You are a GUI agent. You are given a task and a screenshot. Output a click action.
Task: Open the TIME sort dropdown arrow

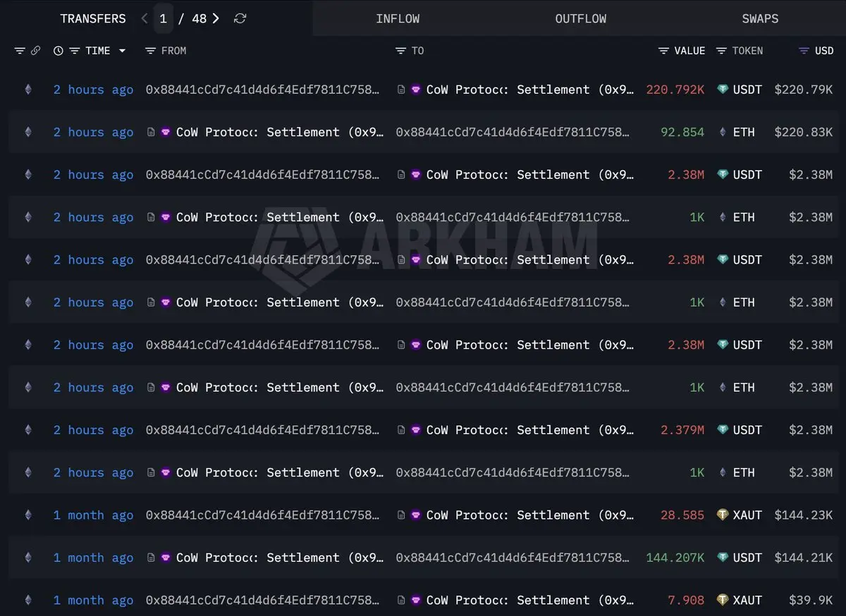[x=122, y=51]
